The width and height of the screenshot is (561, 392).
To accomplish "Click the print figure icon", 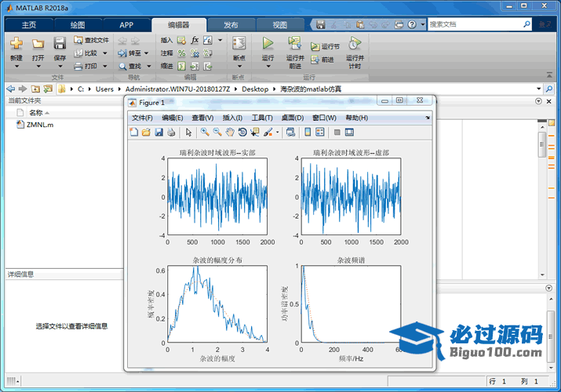I will point(171,132).
